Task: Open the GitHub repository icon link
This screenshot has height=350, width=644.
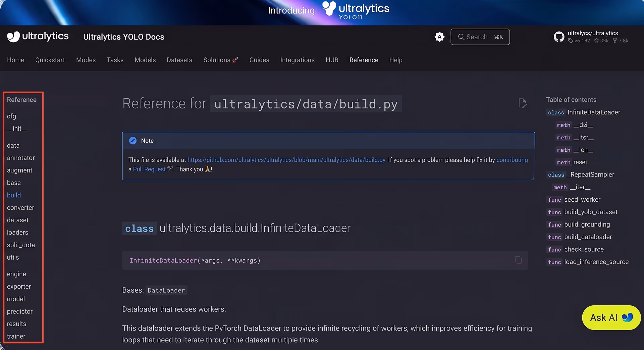Action: click(x=559, y=37)
